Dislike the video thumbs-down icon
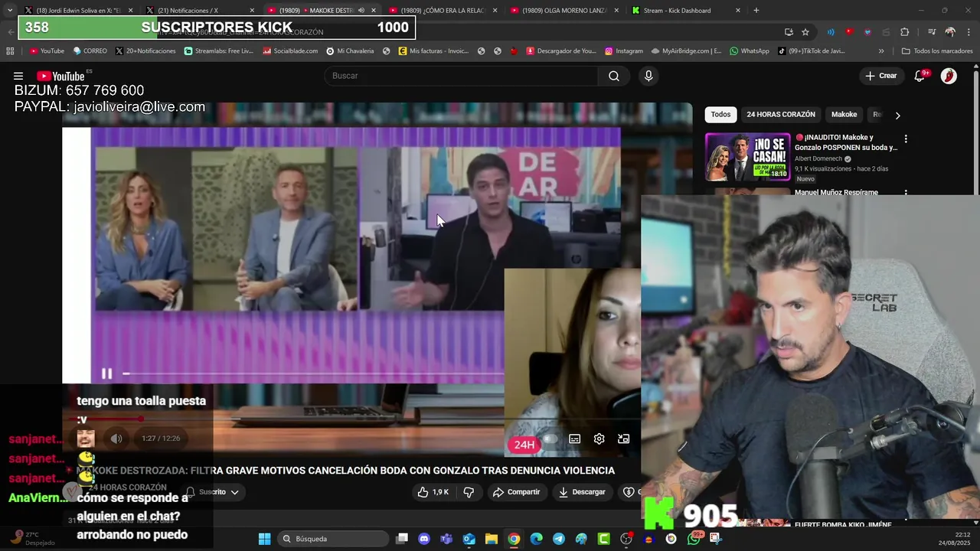980x551 pixels. 469,492
